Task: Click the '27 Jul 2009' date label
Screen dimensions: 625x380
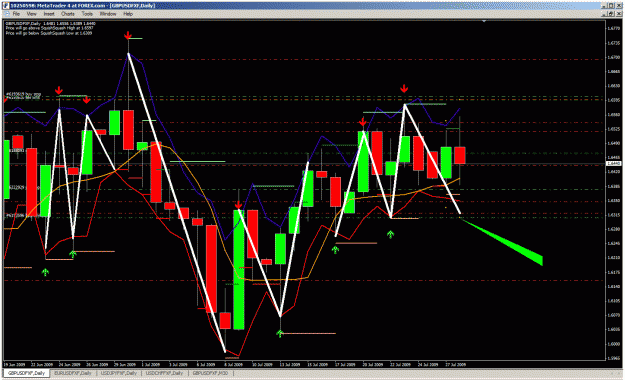Action: tap(456, 364)
